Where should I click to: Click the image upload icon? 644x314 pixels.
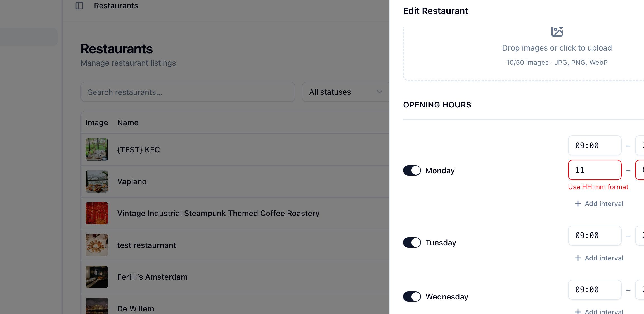(557, 32)
